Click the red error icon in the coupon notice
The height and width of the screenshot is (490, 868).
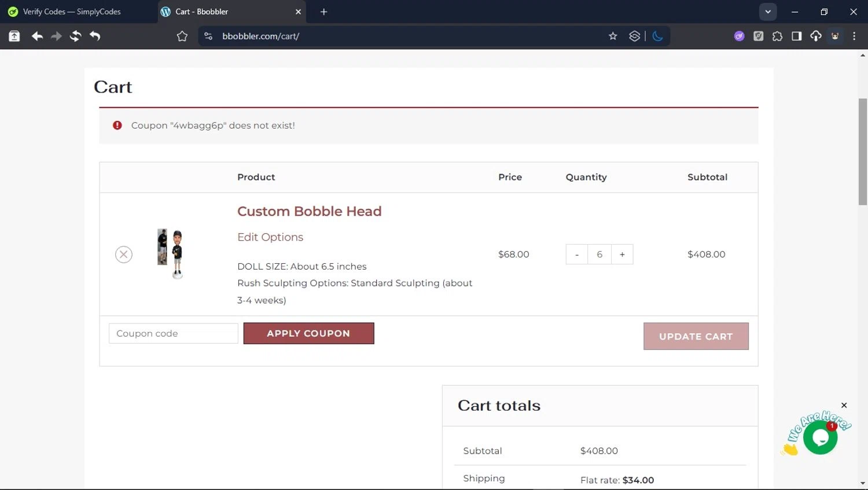pyautogui.click(x=117, y=126)
